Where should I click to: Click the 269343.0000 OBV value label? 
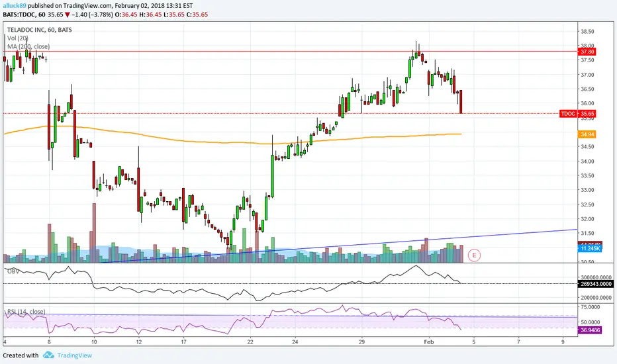tap(595, 284)
